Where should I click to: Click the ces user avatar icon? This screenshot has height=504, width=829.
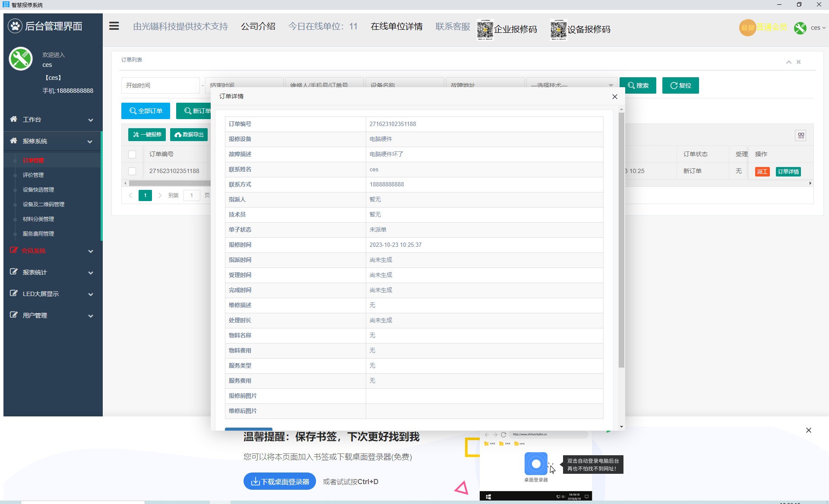(x=800, y=28)
